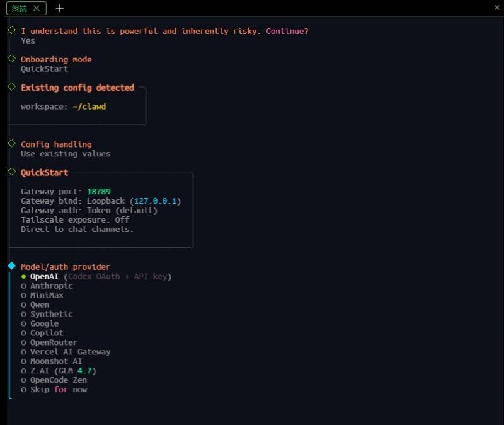This screenshot has width=504, height=425.
Task: Click the 'Model/auth provider' heading
Action: pyautogui.click(x=66, y=267)
